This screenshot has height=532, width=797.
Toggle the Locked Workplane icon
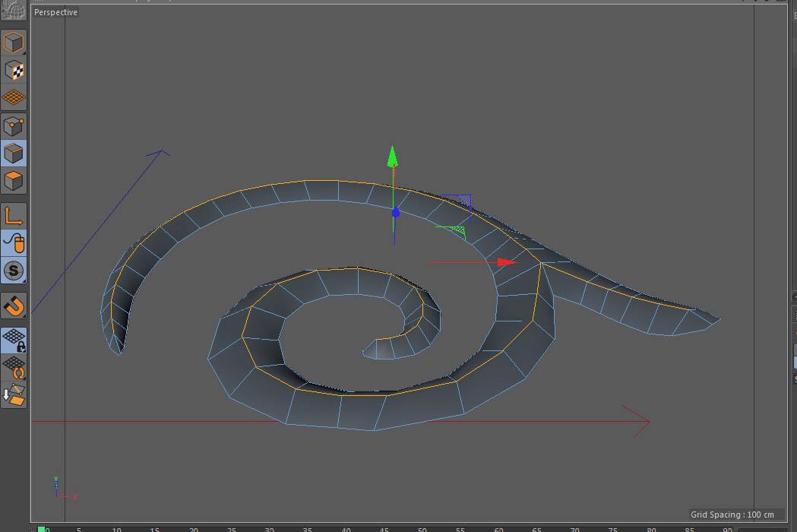14,340
